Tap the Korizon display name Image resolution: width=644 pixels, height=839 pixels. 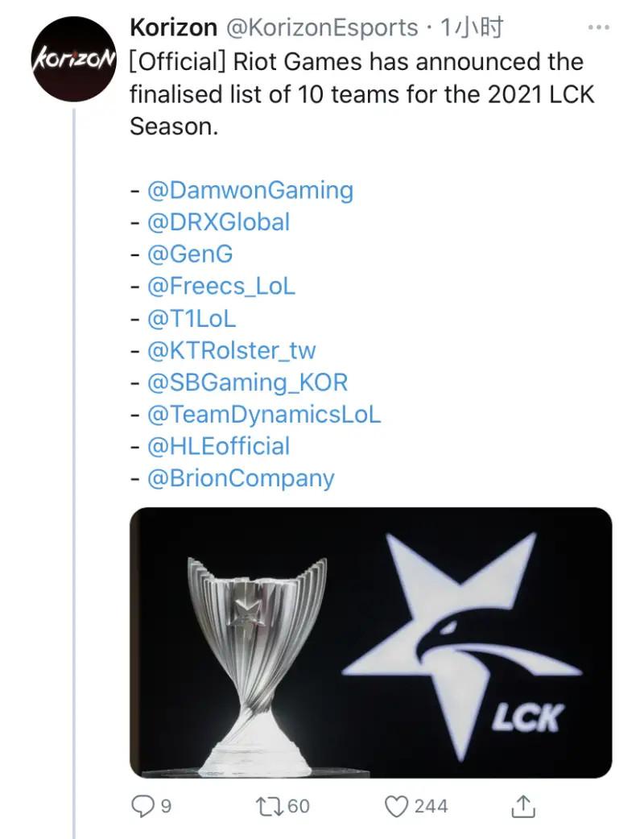click(173, 28)
